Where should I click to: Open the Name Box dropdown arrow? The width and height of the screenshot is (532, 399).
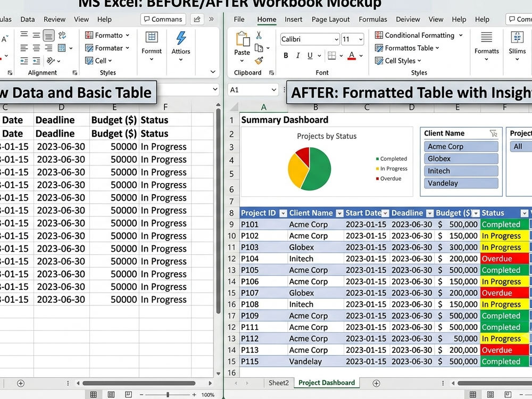273,90
